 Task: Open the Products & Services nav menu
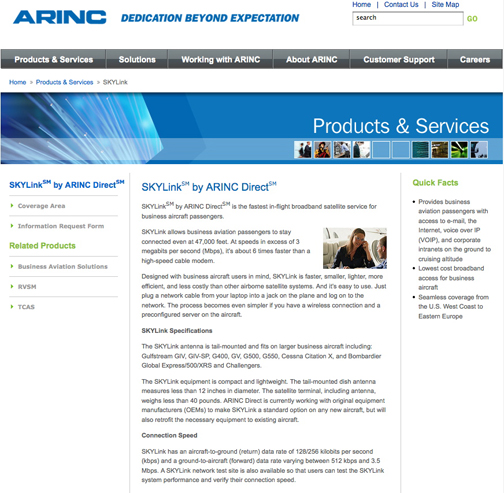tap(54, 59)
